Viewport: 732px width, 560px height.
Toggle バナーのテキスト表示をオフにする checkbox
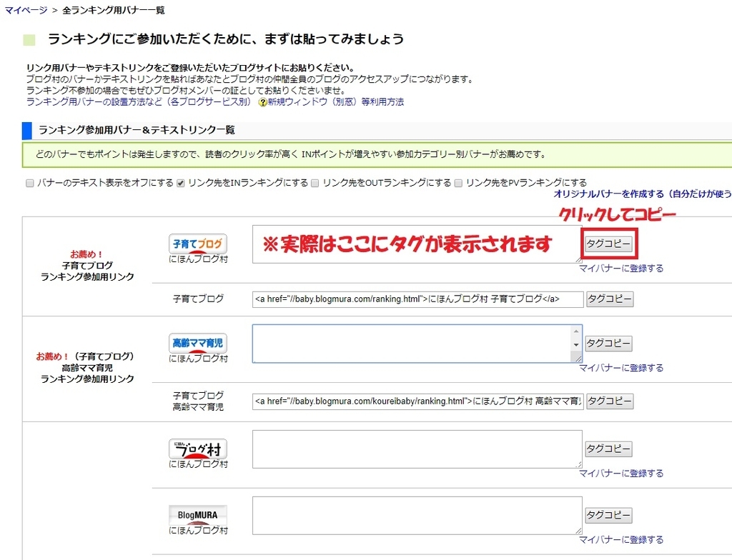[x=30, y=183]
